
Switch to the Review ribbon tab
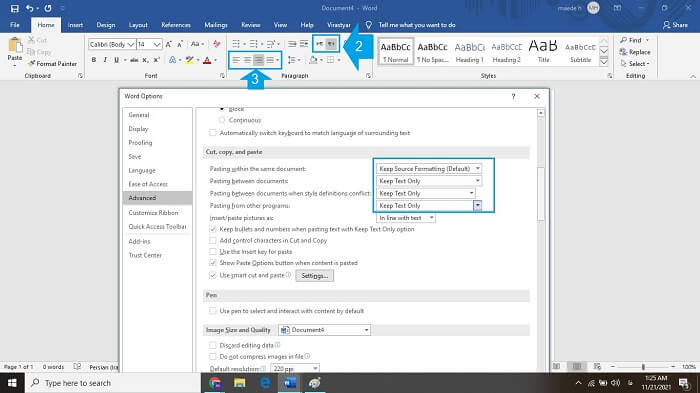250,25
